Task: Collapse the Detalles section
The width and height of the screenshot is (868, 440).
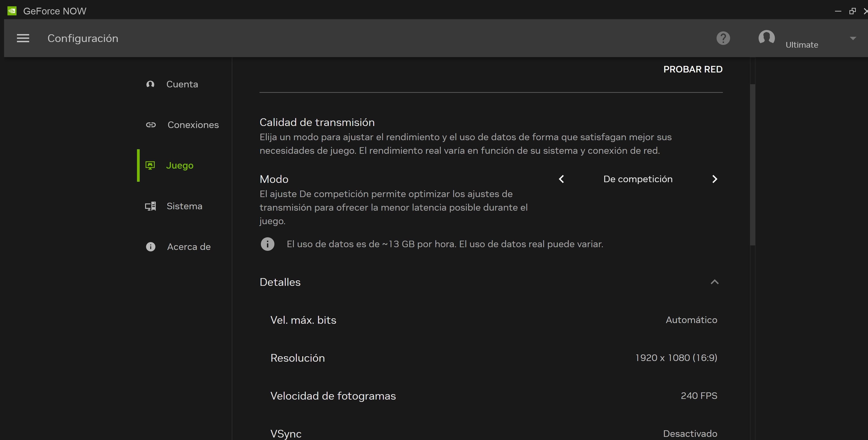Action: 715,282
